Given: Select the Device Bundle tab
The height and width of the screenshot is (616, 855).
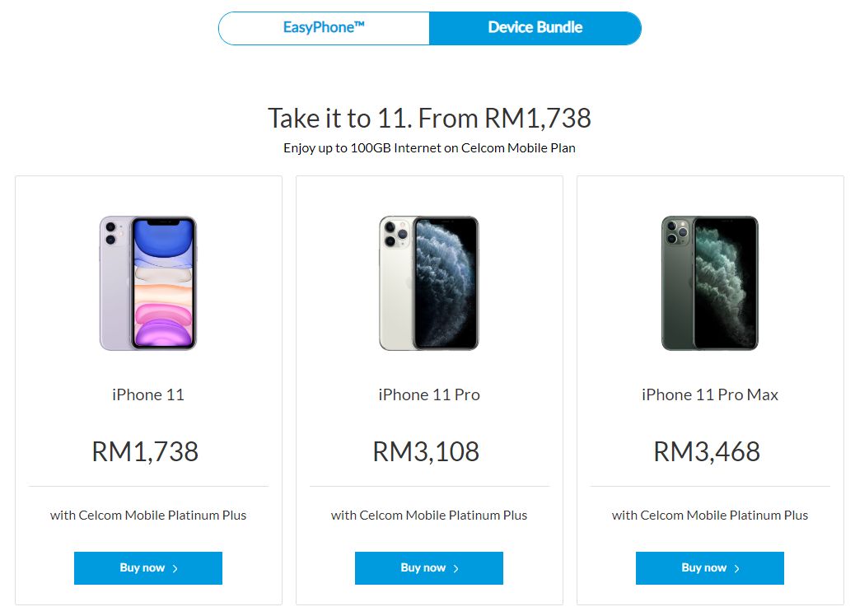Looking at the screenshot, I should [535, 28].
